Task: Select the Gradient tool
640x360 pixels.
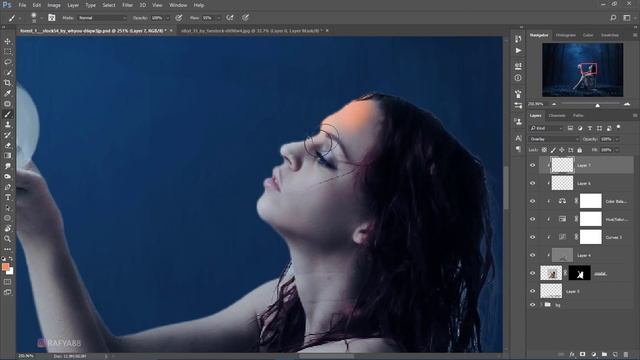Action: click(x=8, y=156)
